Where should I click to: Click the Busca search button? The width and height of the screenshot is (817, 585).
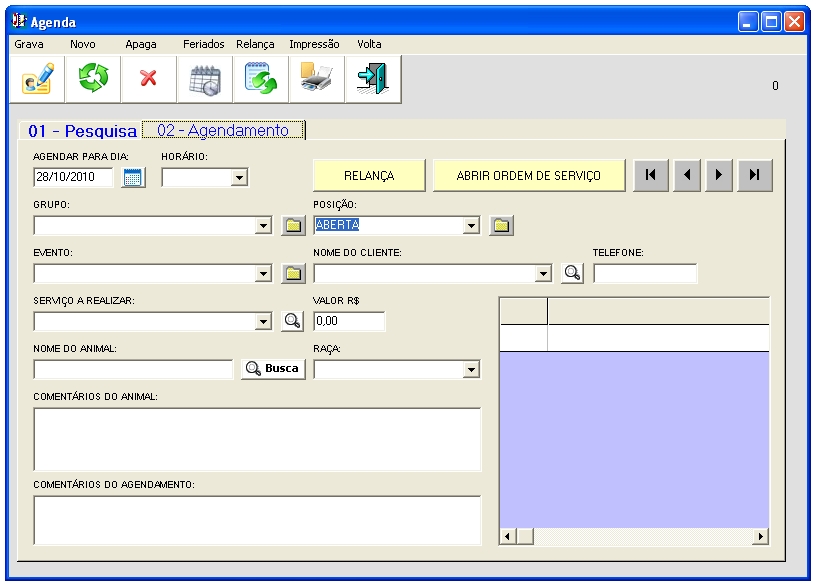tap(273, 369)
